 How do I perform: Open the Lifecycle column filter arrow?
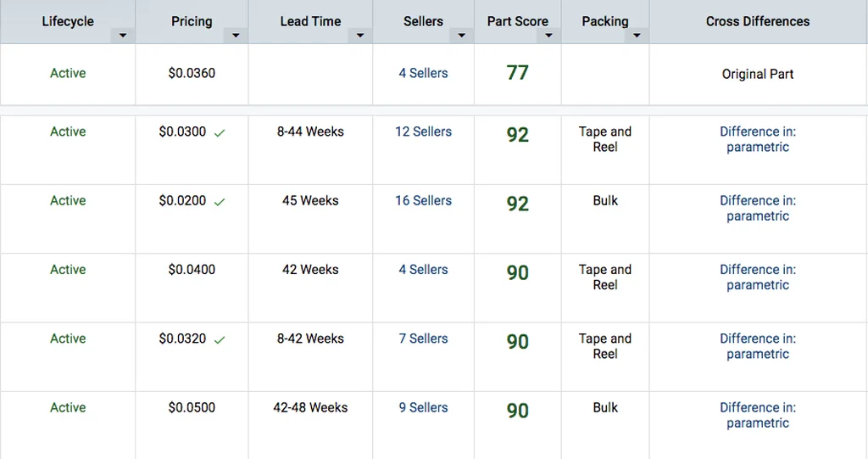(x=123, y=36)
